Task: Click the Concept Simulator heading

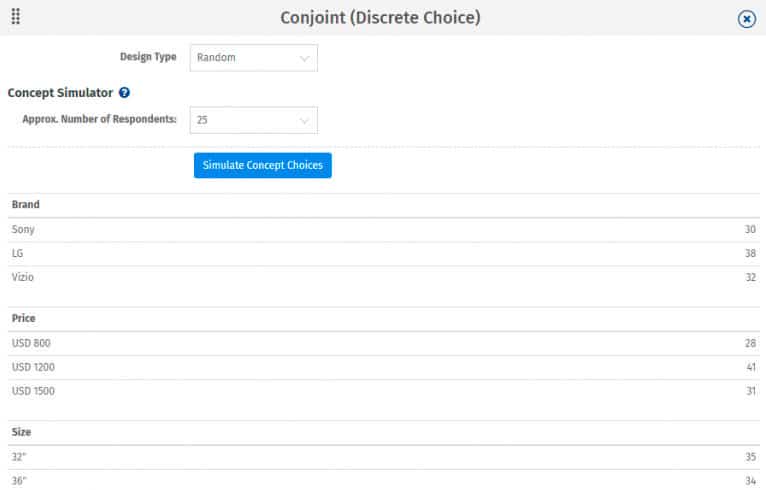Action: coord(60,92)
